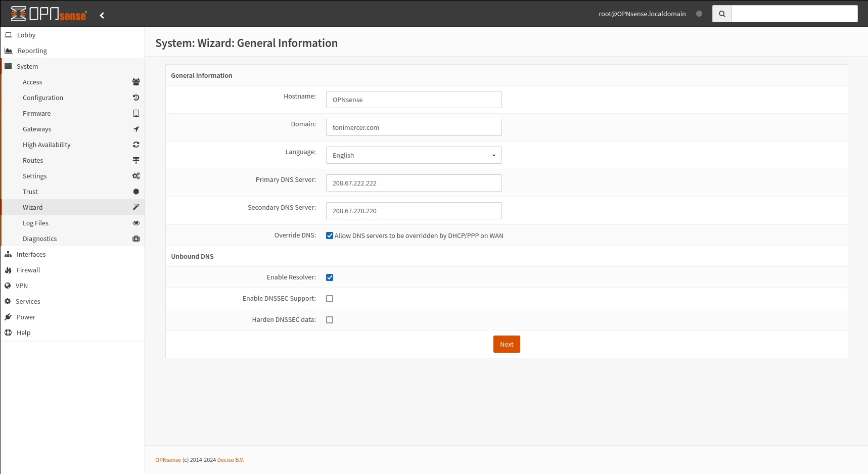This screenshot has height=474, width=868.
Task: Click the search magnifier icon
Action: [x=722, y=14]
